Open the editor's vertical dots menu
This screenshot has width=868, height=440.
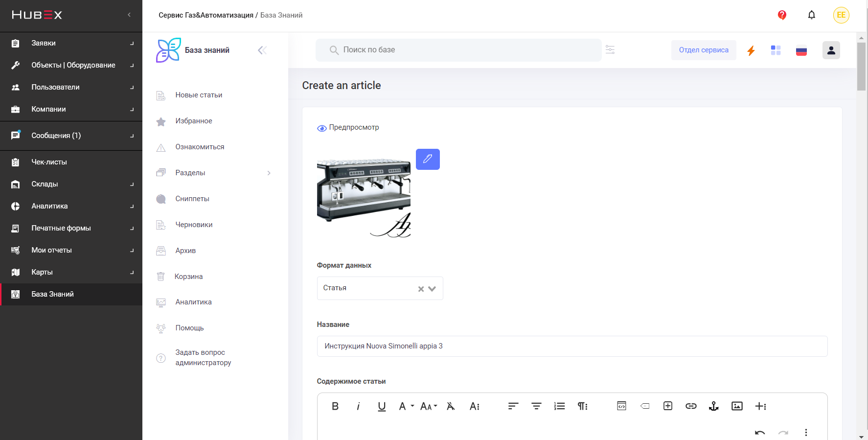click(x=806, y=433)
